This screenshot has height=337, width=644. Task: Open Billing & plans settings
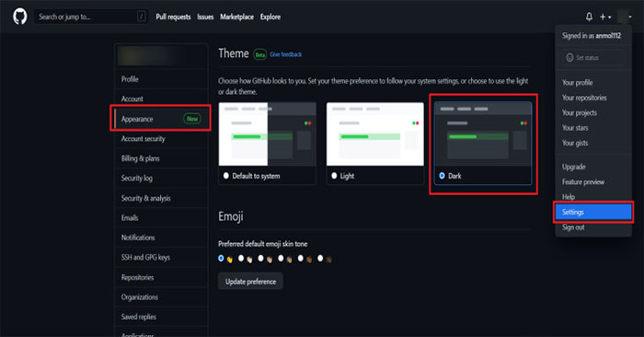click(x=161, y=158)
